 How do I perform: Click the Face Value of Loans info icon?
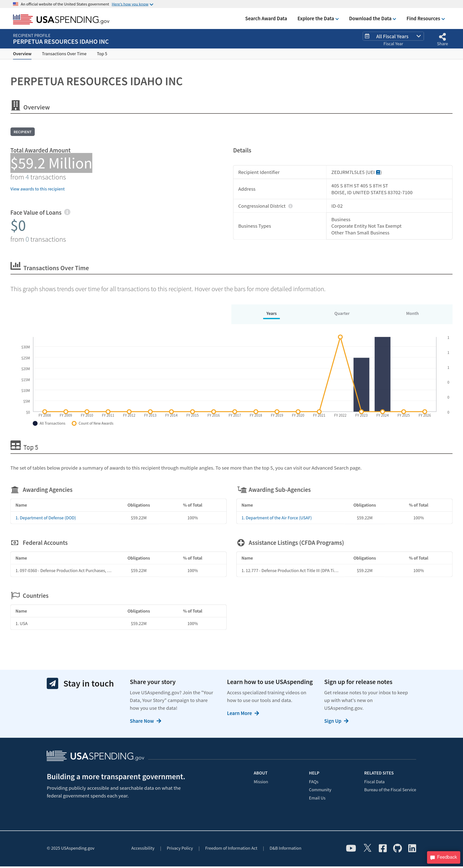pyautogui.click(x=67, y=212)
